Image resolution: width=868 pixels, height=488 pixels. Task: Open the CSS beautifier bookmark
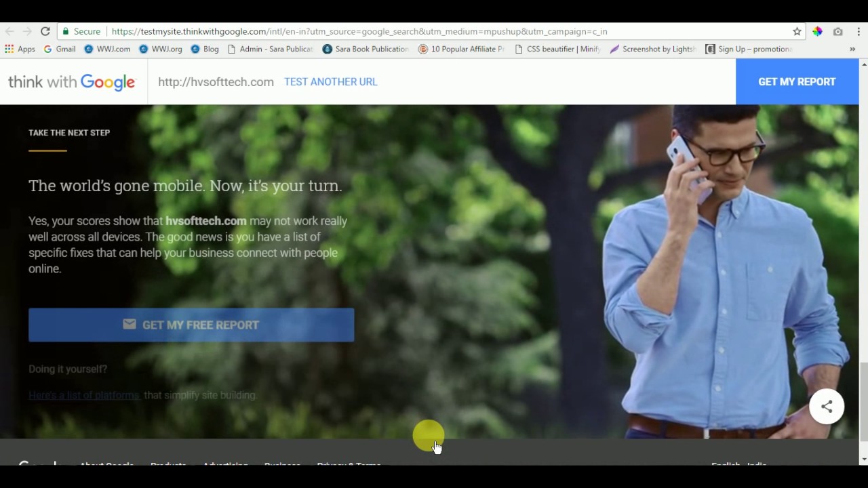pos(557,49)
